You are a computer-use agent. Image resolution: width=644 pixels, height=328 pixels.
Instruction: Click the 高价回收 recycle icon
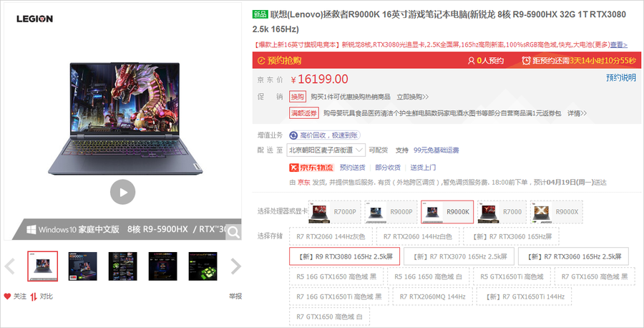click(x=293, y=135)
